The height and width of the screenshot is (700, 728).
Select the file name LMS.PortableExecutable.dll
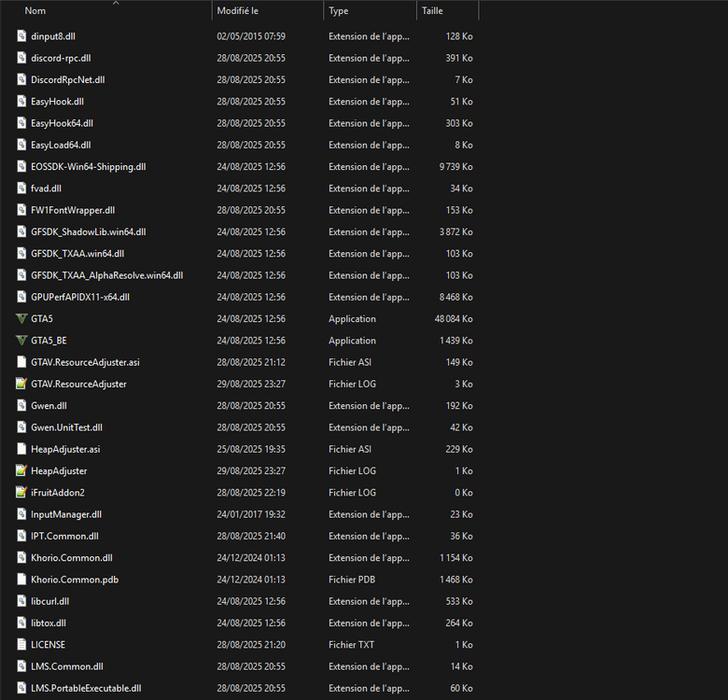86,689
